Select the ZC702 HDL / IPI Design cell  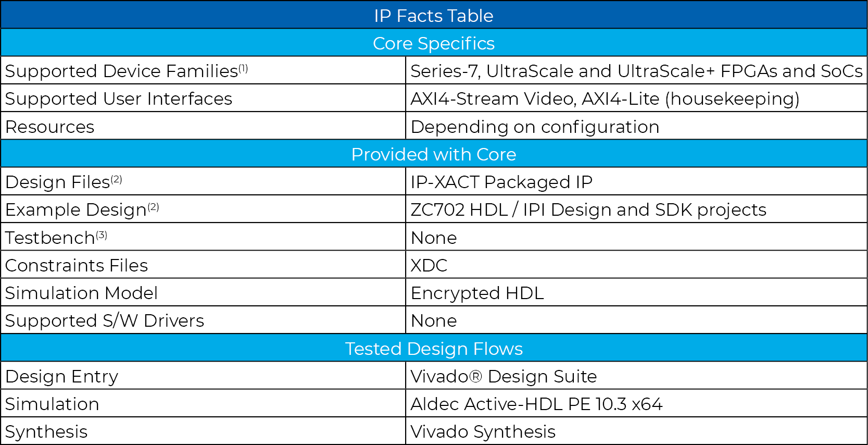(588, 209)
